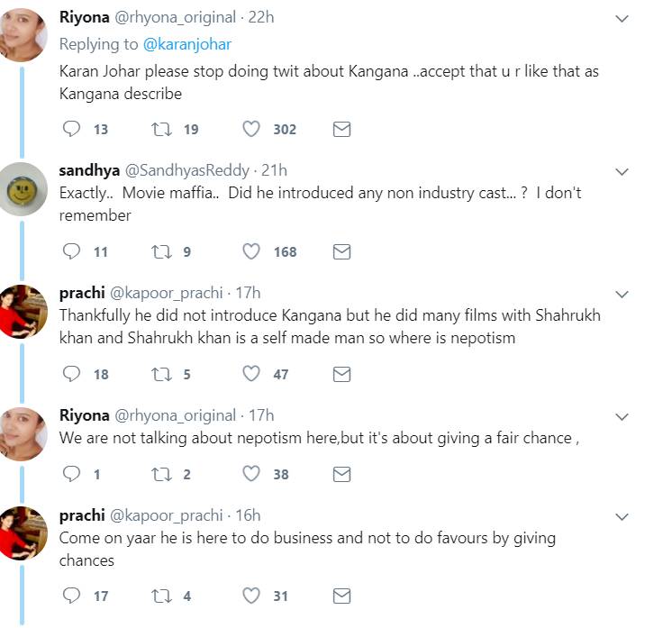The image size is (672, 628).
Task: Like sandhya's tweet with 168 likes
Action: pos(251,251)
